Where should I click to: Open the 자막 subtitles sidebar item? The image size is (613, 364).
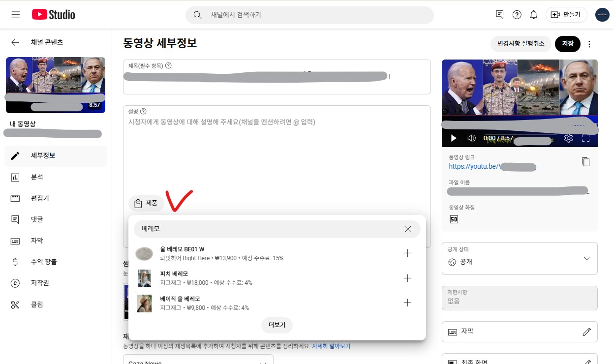(37, 241)
